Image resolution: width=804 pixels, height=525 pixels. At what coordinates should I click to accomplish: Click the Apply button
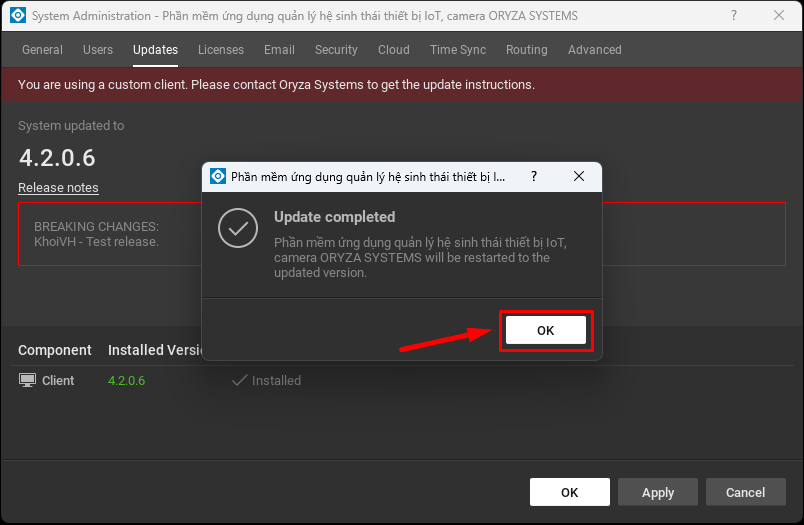[x=658, y=492]
